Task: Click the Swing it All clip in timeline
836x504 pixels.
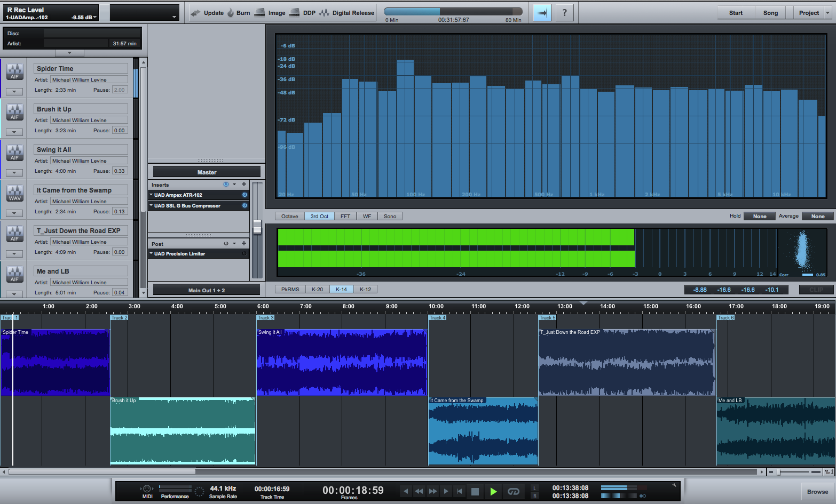Action: click(x=342, y=363)
